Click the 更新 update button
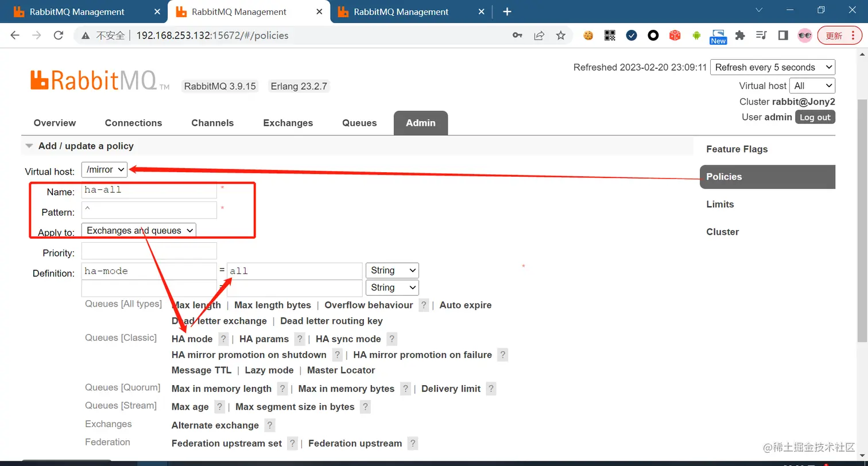 839,36
